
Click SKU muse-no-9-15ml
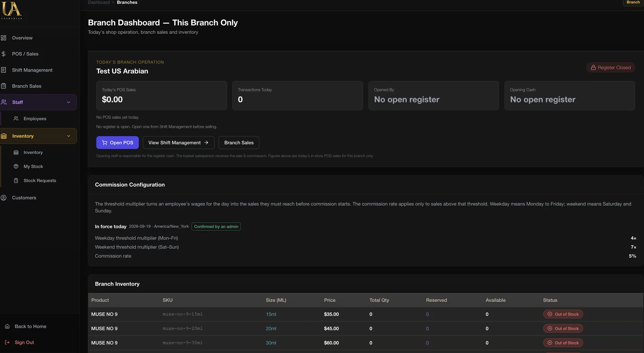coord(182,314)
